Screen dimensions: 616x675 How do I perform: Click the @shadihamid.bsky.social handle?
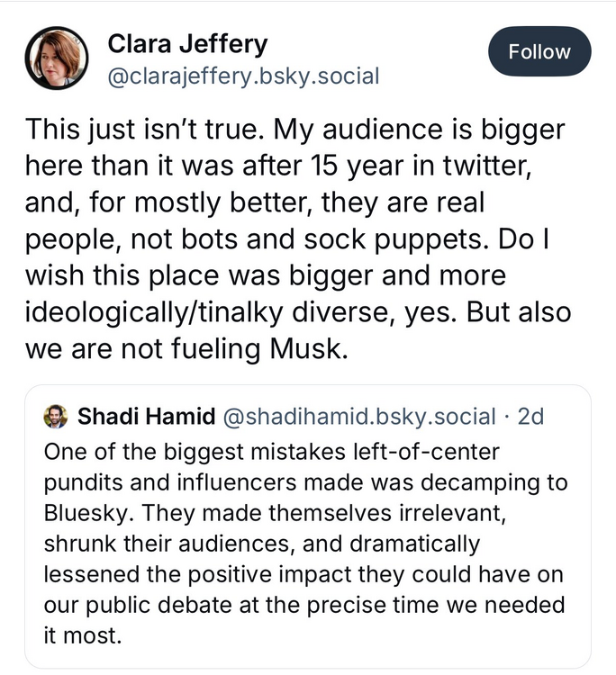click(358, 416)
